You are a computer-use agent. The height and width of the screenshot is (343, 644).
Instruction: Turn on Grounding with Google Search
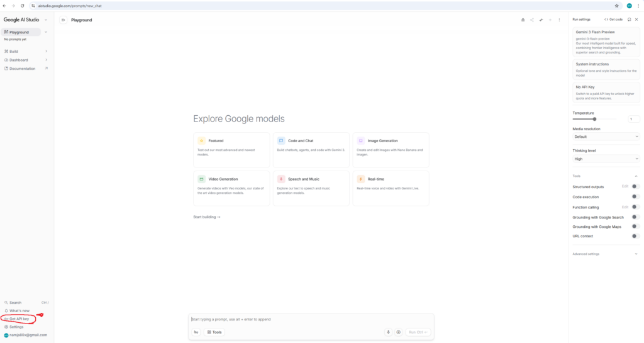pos(635,217)
